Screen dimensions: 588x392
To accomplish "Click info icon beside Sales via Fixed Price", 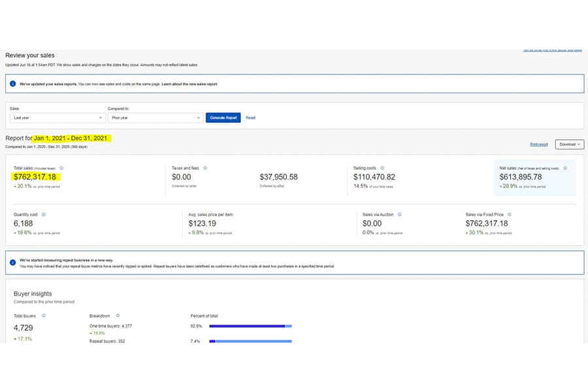I will pyautogui.click(x=509, y=214).
